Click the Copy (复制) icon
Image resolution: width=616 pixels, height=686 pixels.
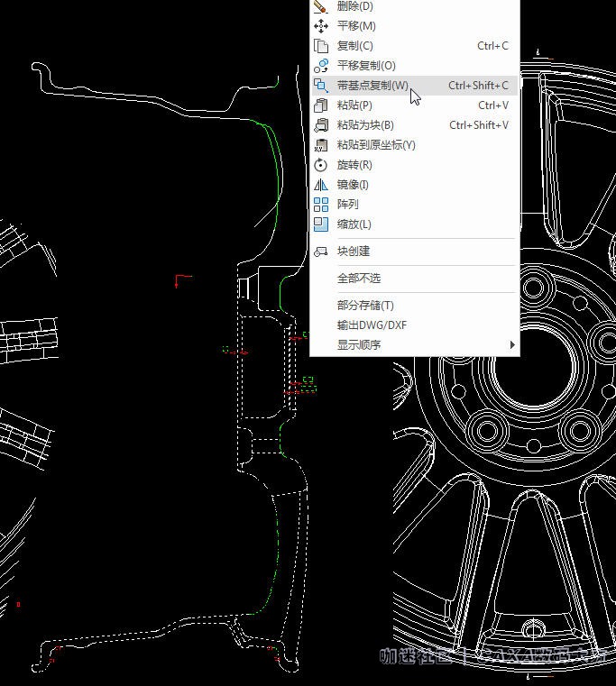pyautogui.click(x=320, y=46)
